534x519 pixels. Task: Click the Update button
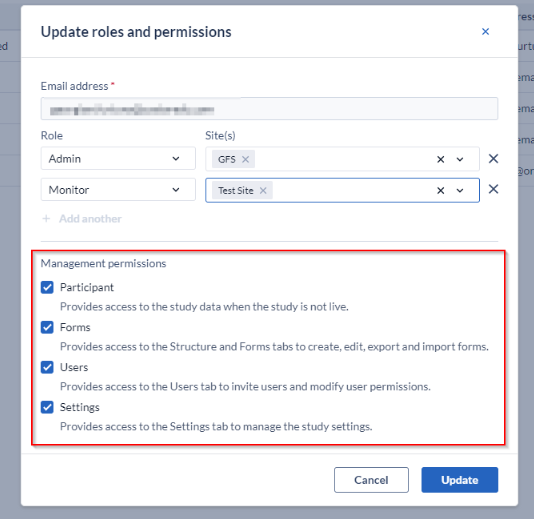pos(460,480)
